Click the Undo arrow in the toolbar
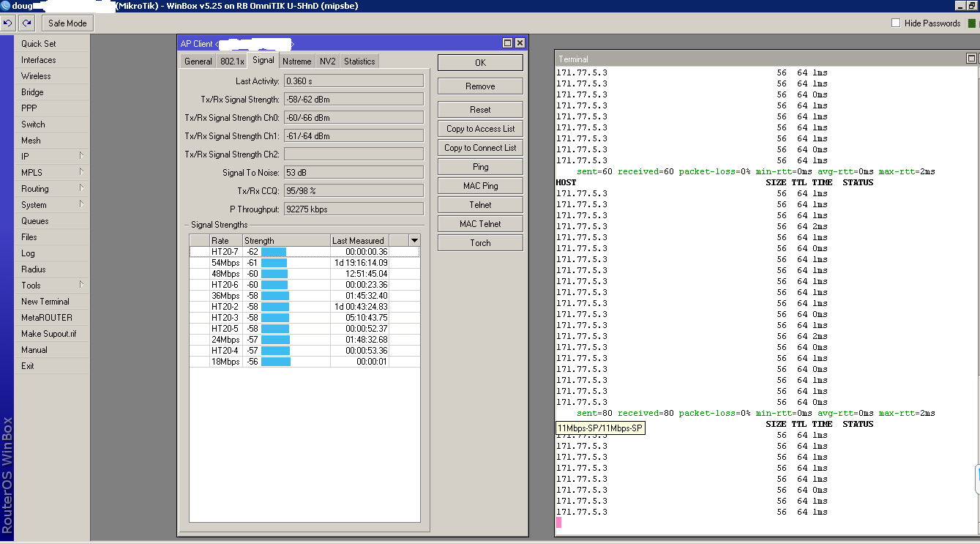The image size is (980, 544). tap(8, 23)
